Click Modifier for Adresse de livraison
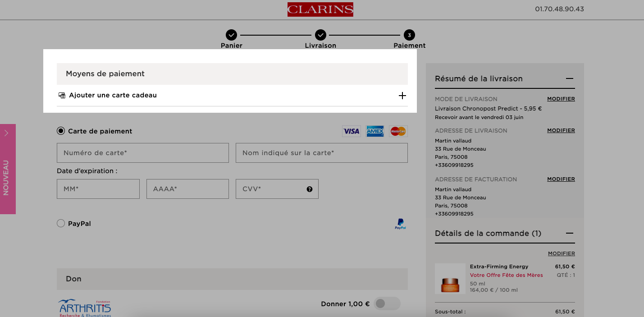 coord(561,130)
